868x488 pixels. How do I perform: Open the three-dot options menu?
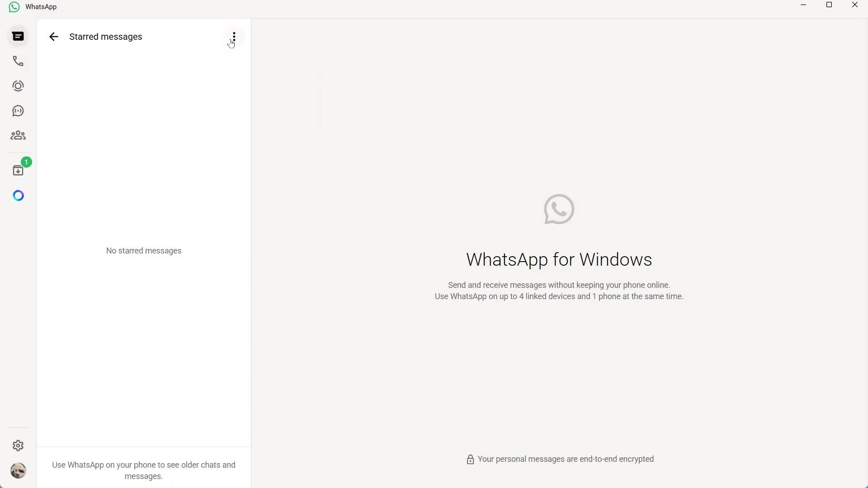pos(233,37)
